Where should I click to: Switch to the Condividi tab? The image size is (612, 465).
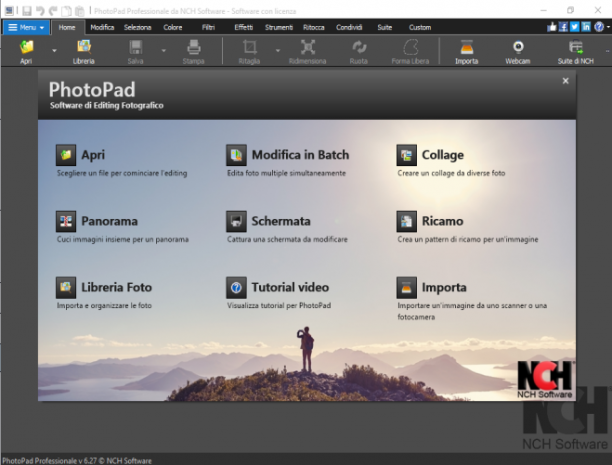pos(349,27)
